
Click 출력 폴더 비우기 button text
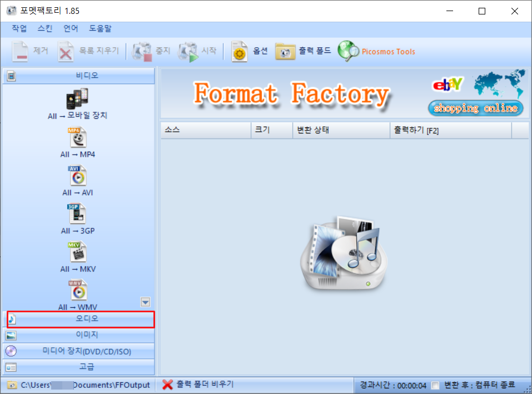(205, 384)
